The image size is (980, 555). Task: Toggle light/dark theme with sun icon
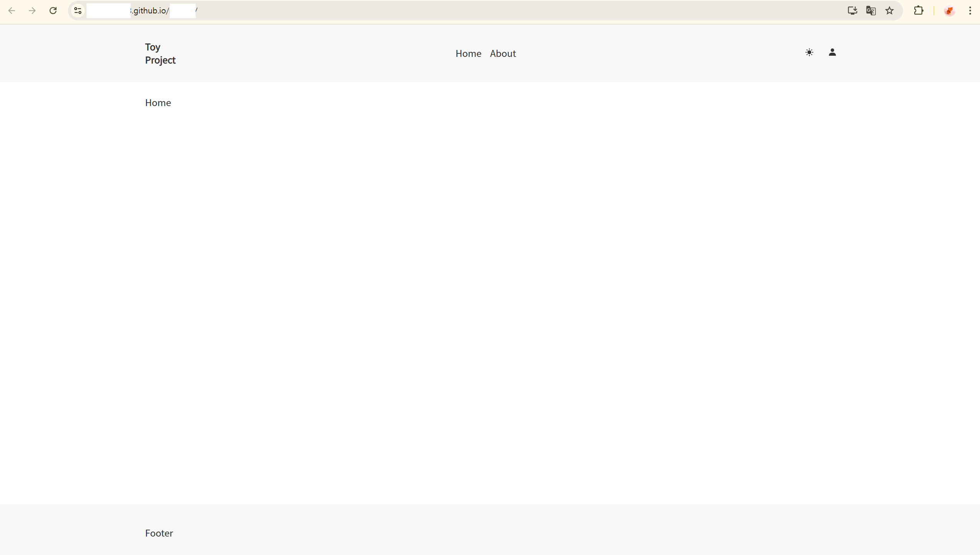click(x=809, y=52)
